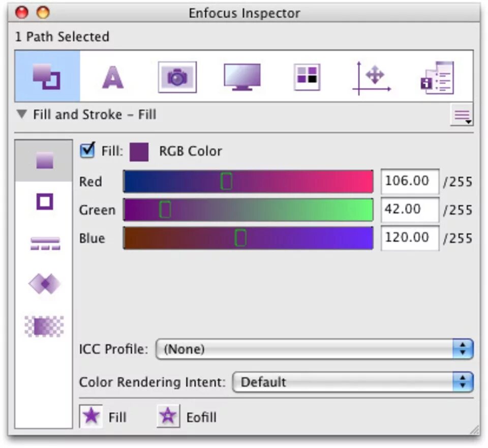Choose the Eofill hollow star button

(168, 416)
